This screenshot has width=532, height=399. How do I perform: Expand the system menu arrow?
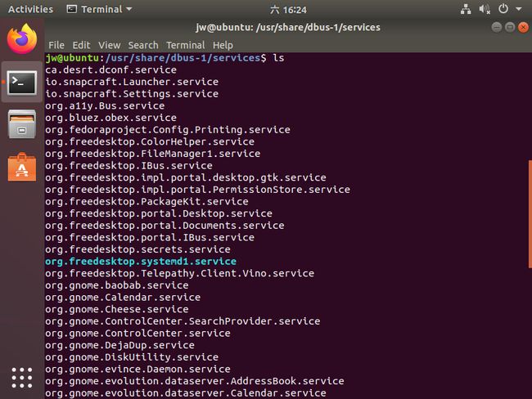click(x=519, y=9)
